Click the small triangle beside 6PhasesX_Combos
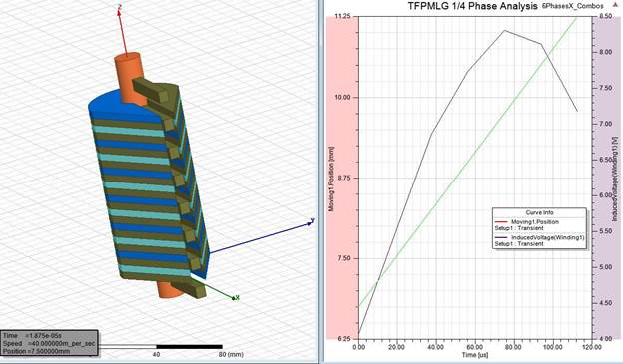Screen dimensions: 623x364 pos(616,5)
